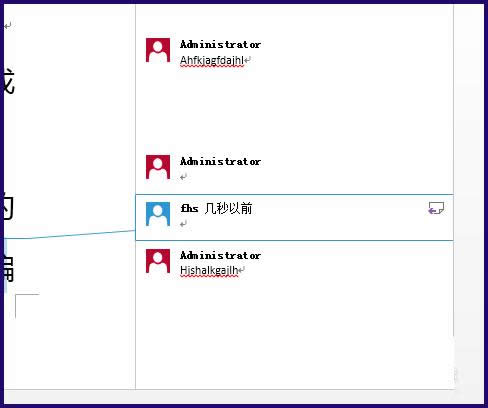Click the Administrator name of the empty middle comment

click(220, 161)
